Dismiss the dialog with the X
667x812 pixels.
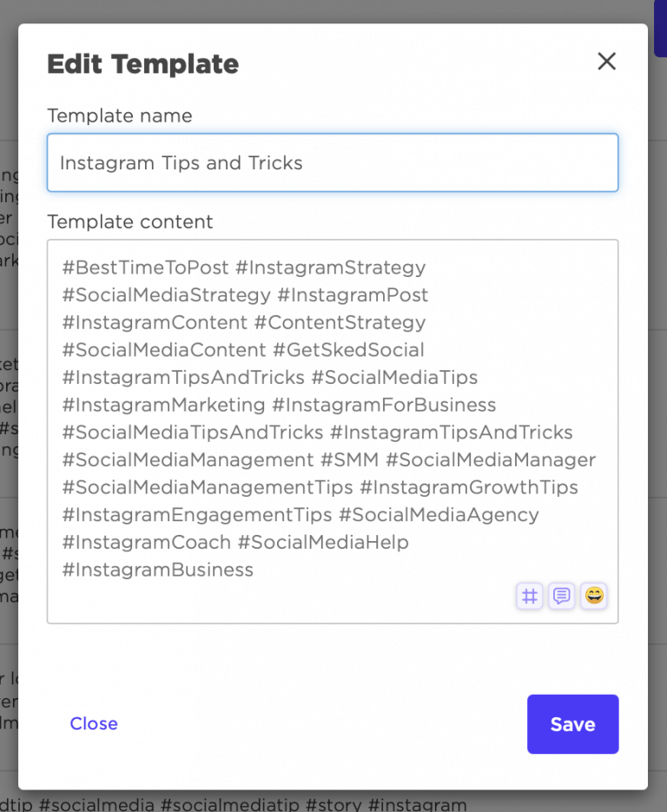pos(605,61)
